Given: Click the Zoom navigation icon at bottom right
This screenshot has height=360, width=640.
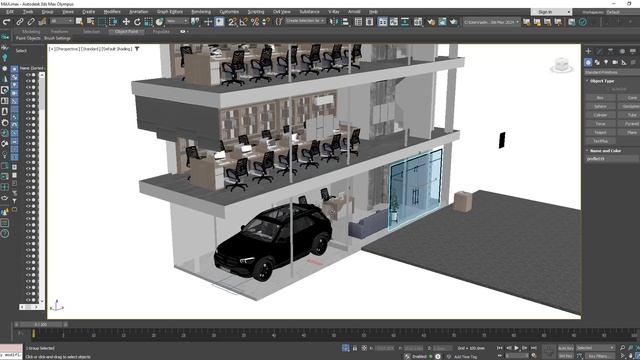Looking at the screenshot, I should [x=622, y=348].
